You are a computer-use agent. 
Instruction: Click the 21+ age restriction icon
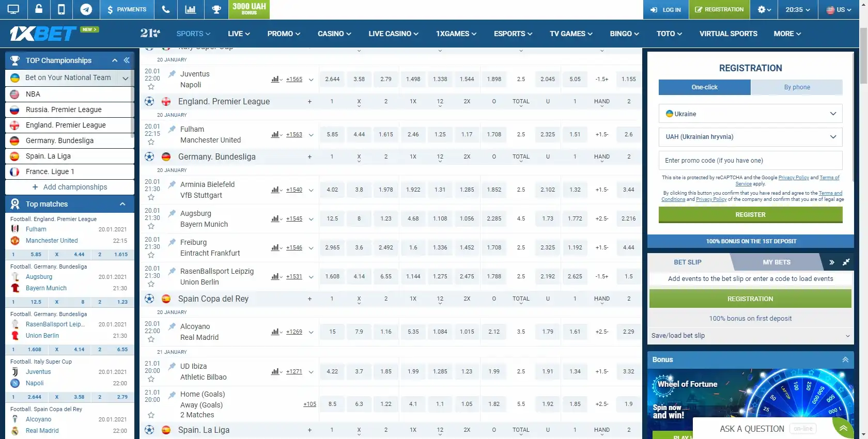(x=150, y=33)
